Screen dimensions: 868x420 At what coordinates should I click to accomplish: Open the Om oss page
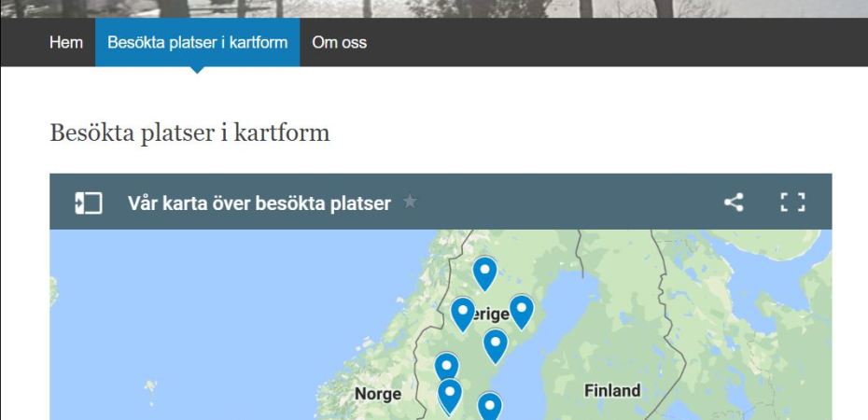tap(339, 43)
